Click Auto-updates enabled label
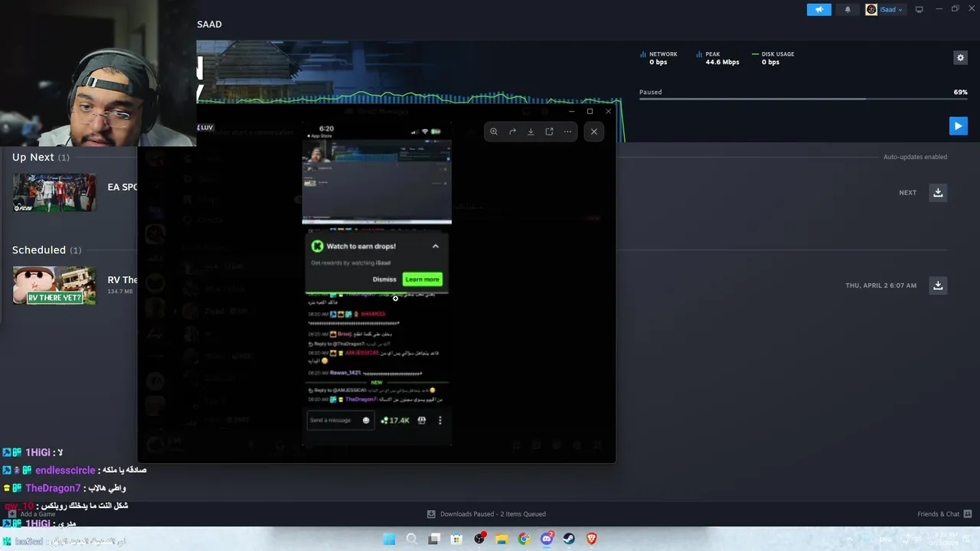 [915, 157]
